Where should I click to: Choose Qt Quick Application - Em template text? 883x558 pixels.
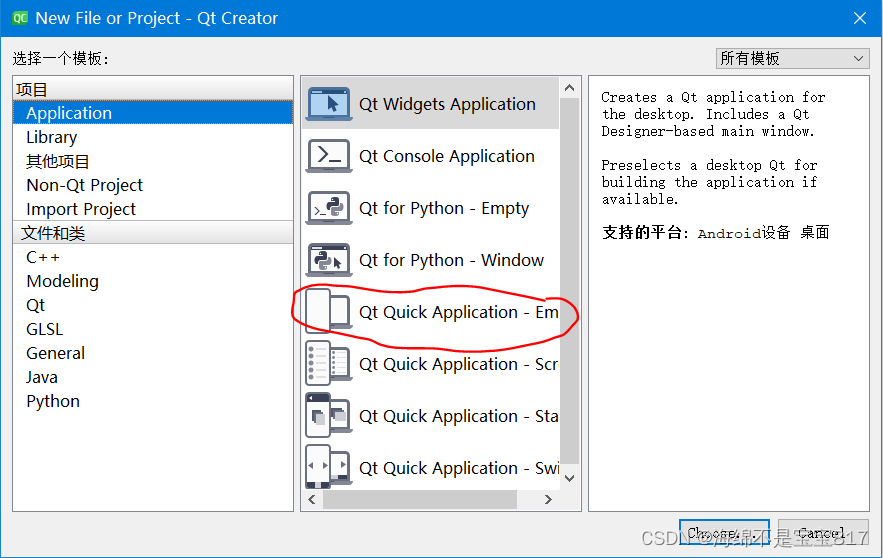point(458,312)
